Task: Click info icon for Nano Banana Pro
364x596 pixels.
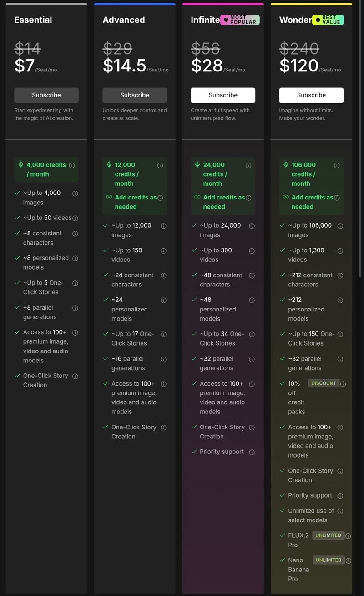Action: click(x=348, y=560)
